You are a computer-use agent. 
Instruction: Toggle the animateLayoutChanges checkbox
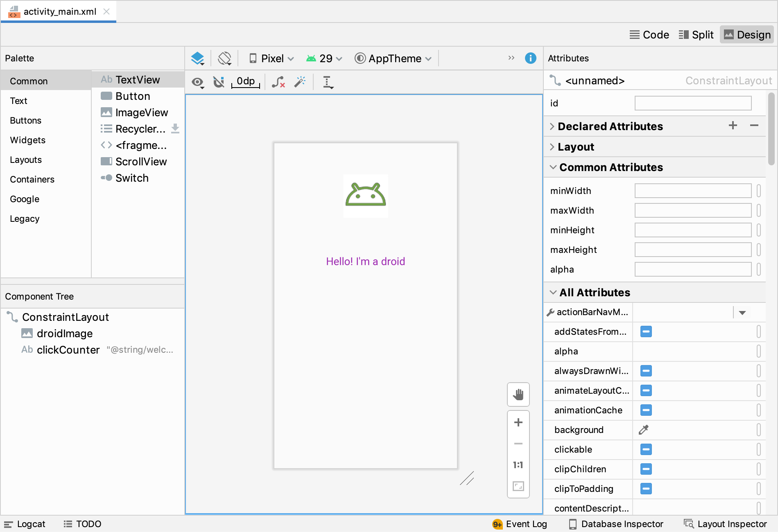646,390
